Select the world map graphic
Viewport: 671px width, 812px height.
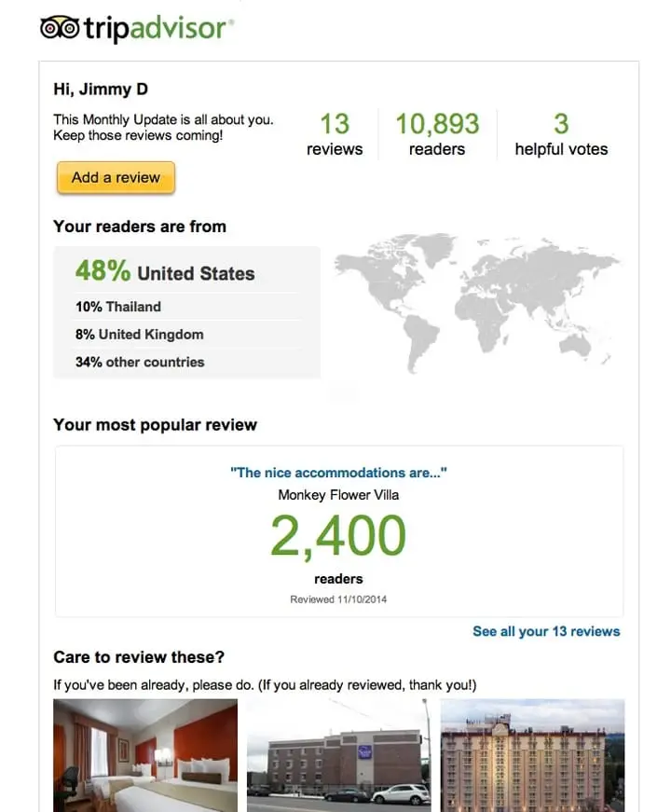tap(480, 308)
